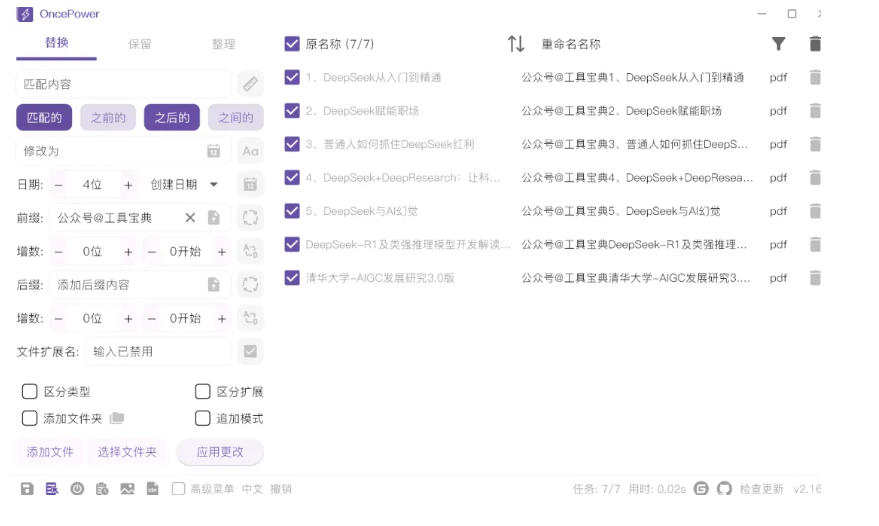Open the filter funnel icon
This screenshot has height=526, width=879.
click(778, 44)
